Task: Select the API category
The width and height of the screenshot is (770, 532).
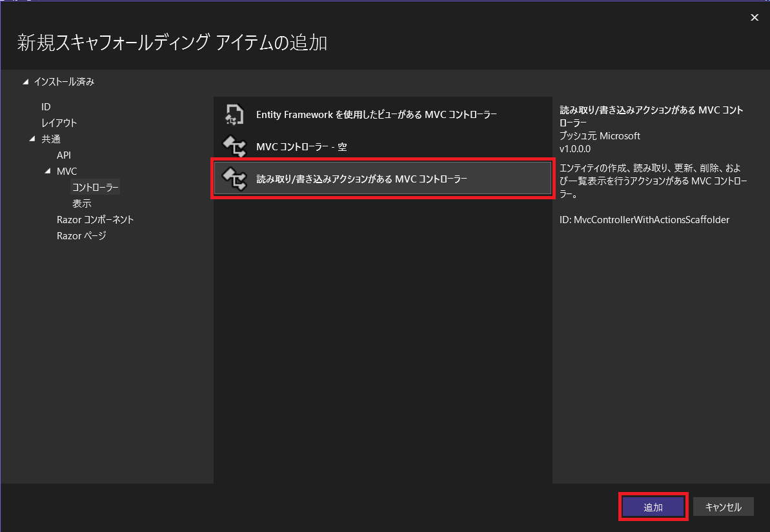Action: click(x=63, y=155)
